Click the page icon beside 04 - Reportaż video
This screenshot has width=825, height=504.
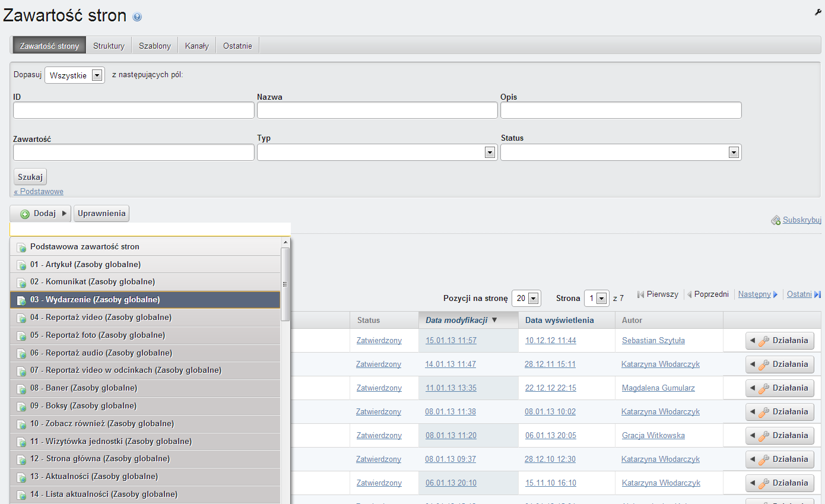(21, 318)
